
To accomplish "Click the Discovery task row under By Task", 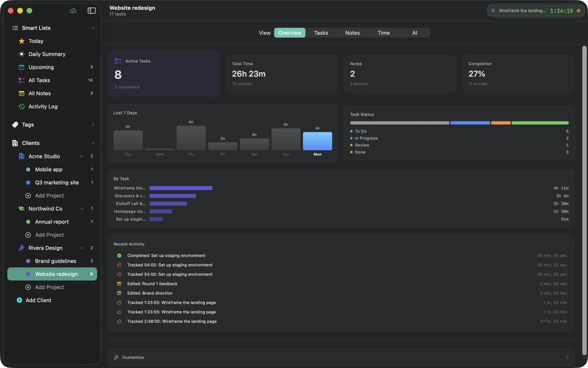I will [341, 196].
